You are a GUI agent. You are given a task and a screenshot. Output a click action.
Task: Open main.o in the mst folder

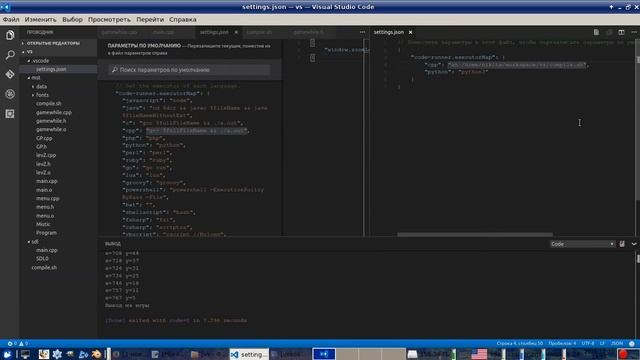point(44,190)
